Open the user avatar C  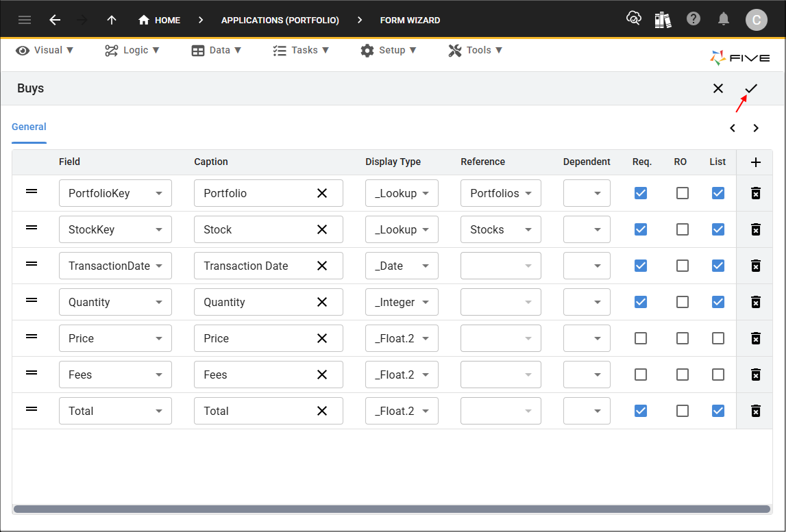(x=757, y=20)
